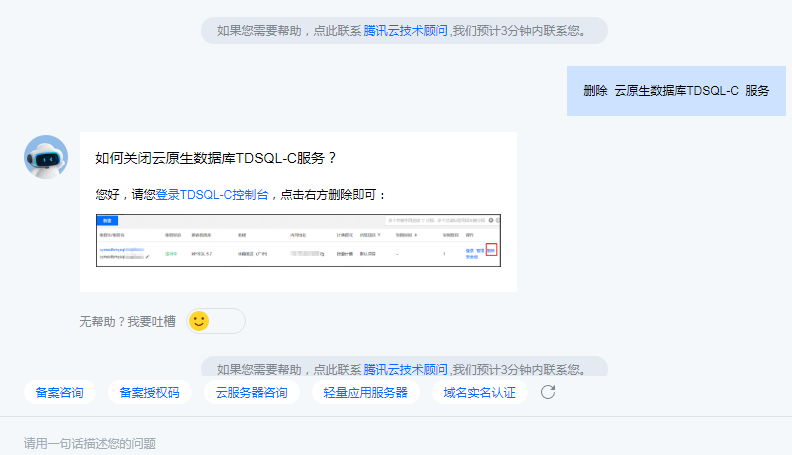The image size is (792, 455).
Task: Select the 云服务器咨询 quick topic
Action: pos(252,392)
